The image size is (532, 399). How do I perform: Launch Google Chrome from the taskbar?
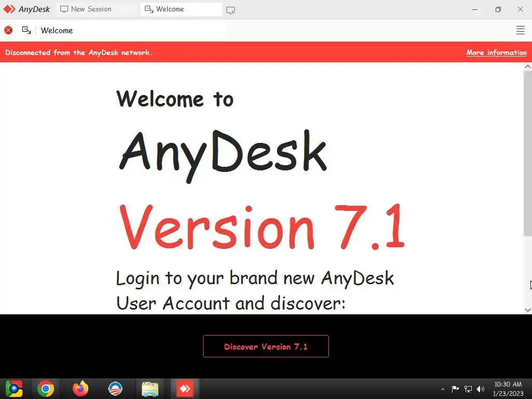[46, 389]
